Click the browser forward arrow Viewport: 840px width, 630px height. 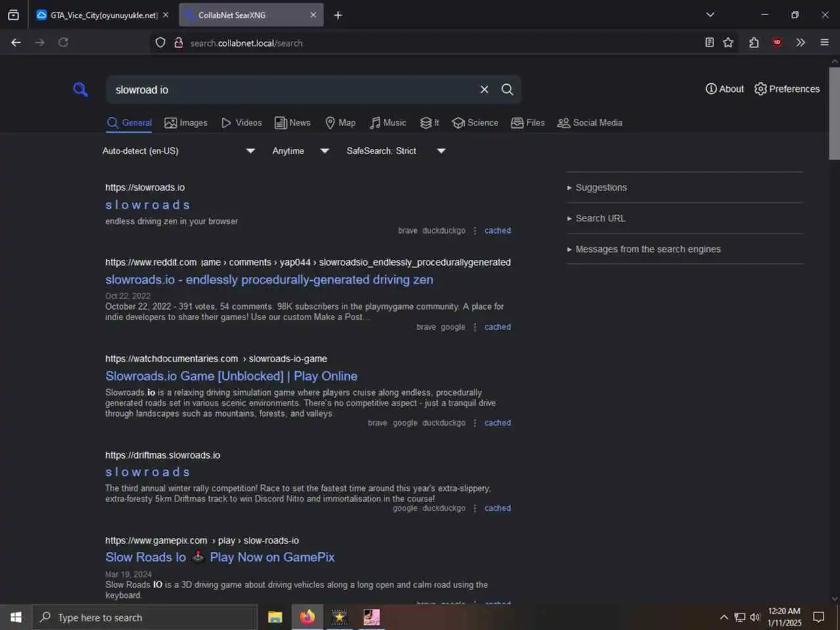[x=39, y=43]
